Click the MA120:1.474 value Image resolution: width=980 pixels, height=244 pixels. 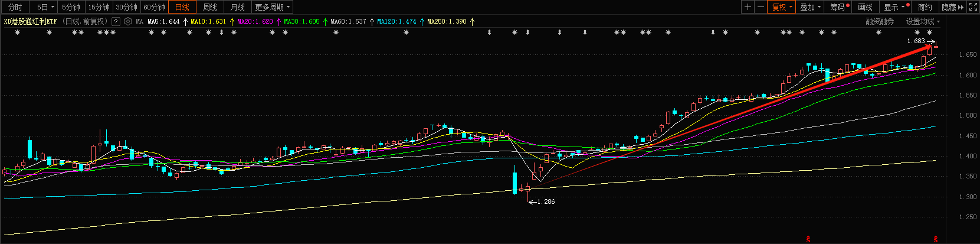(396, 21)
